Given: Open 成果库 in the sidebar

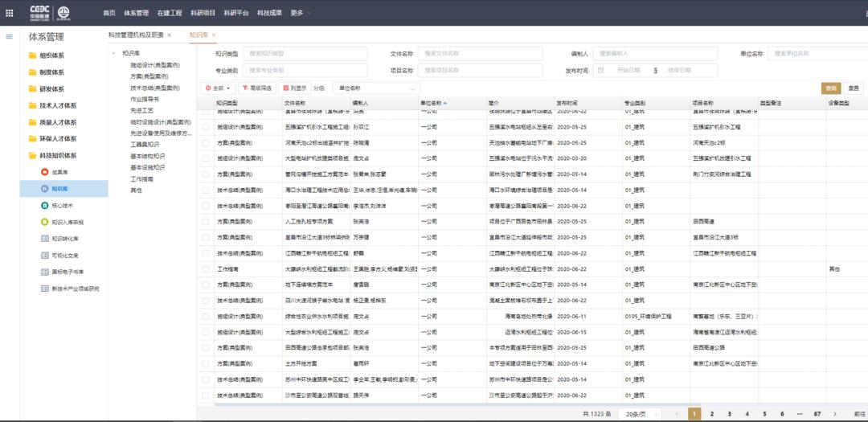Looking at the screenshot, I should click(59, 172).
